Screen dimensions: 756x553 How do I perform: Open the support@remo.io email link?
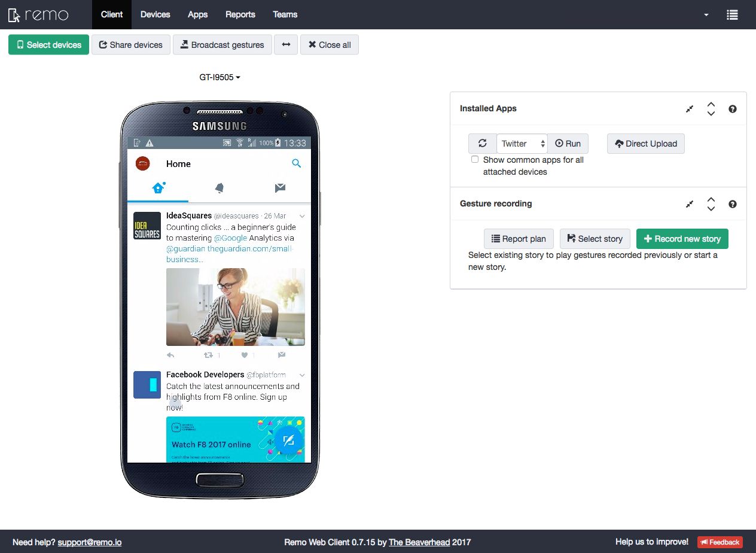(90, 542)
